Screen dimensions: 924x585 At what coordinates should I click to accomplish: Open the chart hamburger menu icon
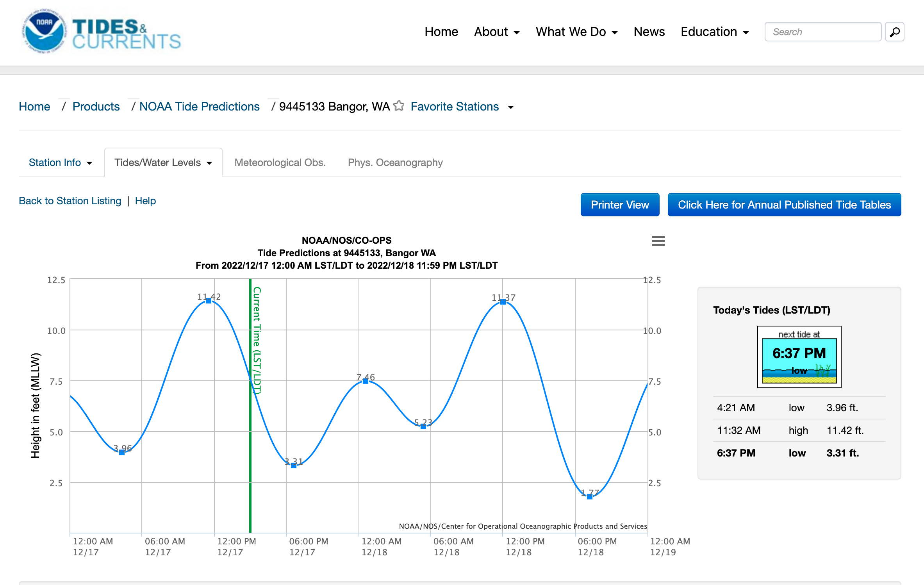point(658,241)
